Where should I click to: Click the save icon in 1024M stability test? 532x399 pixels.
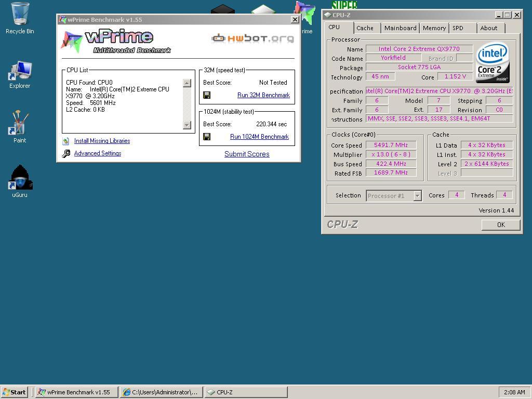pos(207,137)
